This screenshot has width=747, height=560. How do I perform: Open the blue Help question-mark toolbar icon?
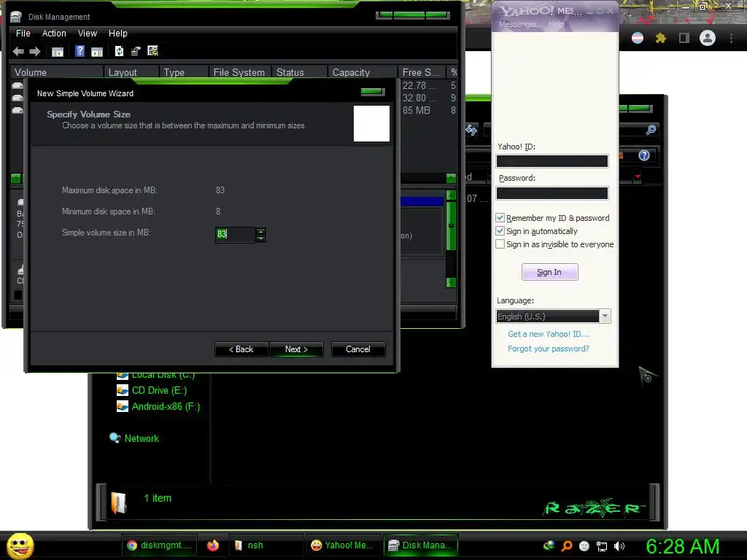[80, 51]
